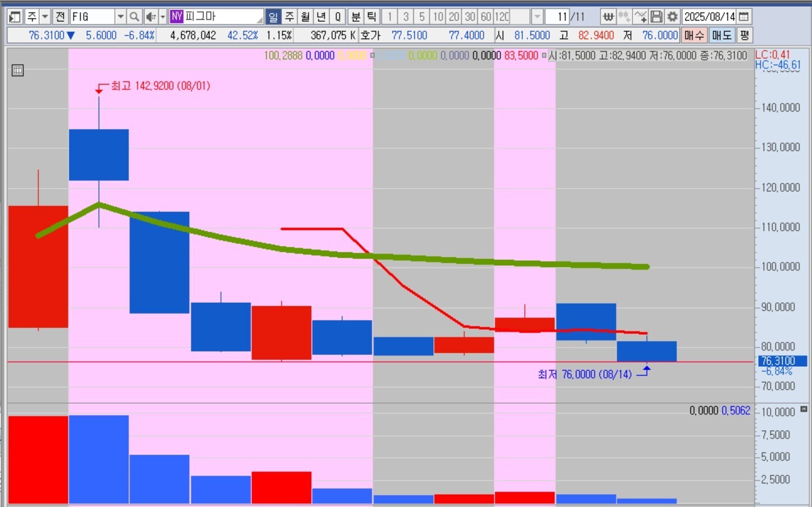
Task: Open the 주 market type dropdown arrow
Action: [x=45, y=17]
